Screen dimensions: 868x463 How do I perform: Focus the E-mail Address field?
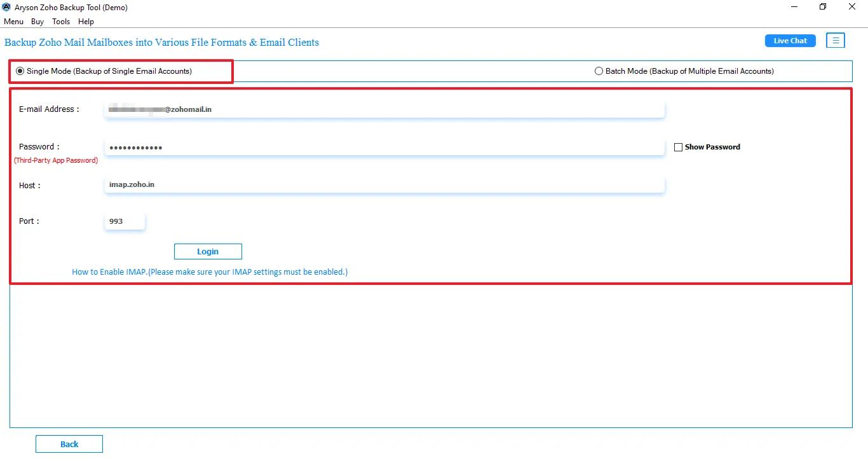click(384, 109)
